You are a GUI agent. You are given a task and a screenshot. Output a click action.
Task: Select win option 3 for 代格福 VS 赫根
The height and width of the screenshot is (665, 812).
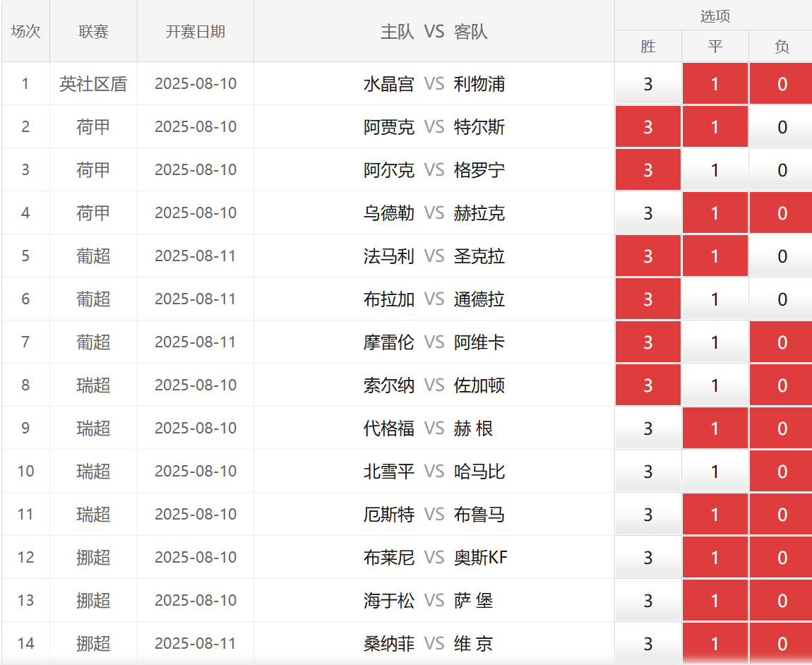(648, 428)
